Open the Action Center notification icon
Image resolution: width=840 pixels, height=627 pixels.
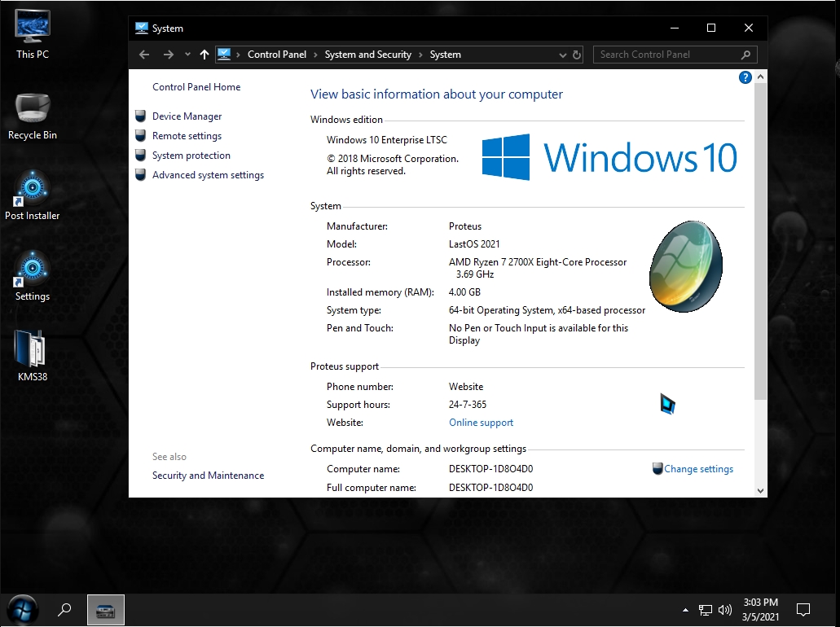(803, 610)
